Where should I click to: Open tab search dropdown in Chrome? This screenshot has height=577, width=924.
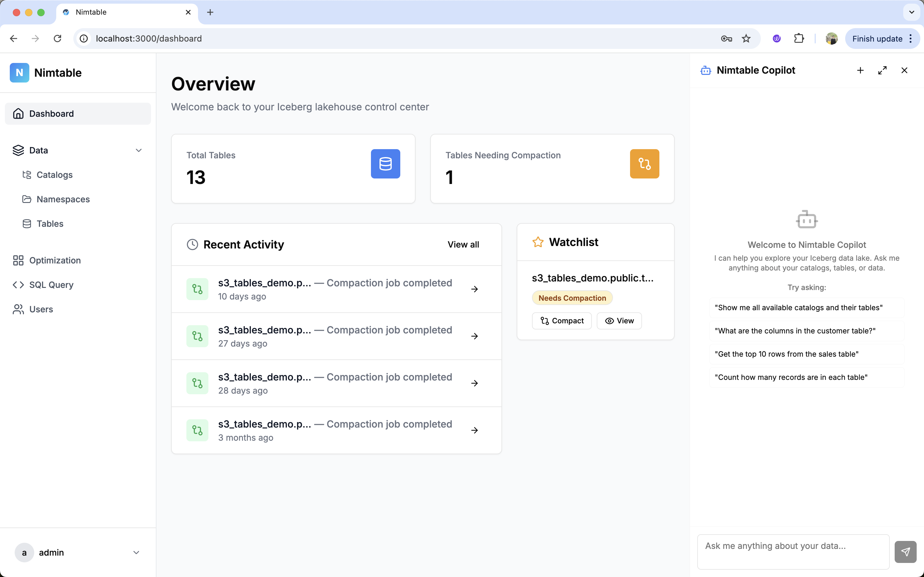pyautogui.click(x=911, y=12)
